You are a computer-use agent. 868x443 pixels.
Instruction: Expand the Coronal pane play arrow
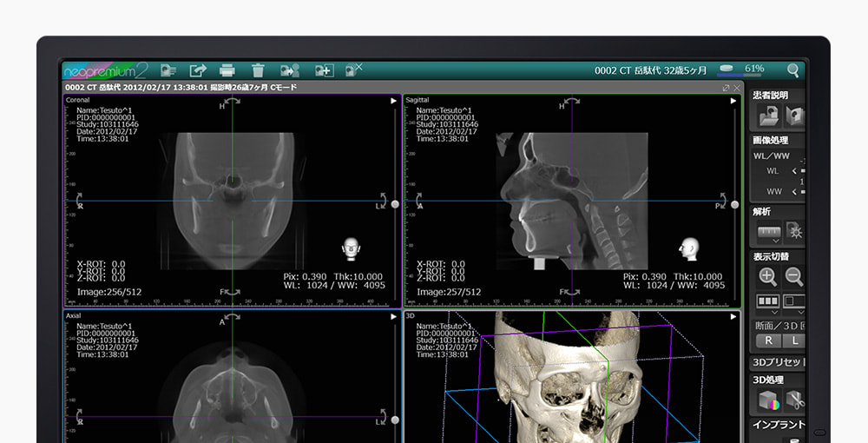(x=393, y=101)
